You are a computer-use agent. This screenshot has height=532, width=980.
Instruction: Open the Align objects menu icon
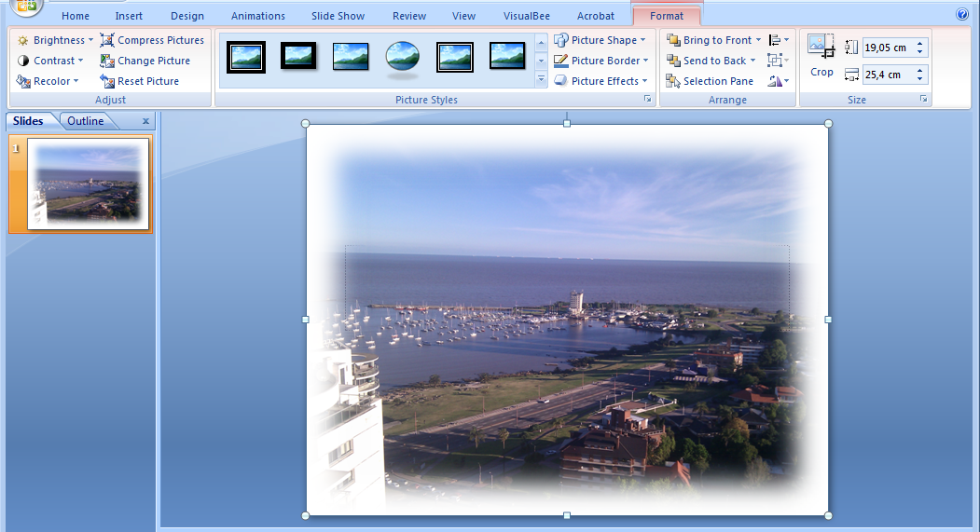click(775, 40)
